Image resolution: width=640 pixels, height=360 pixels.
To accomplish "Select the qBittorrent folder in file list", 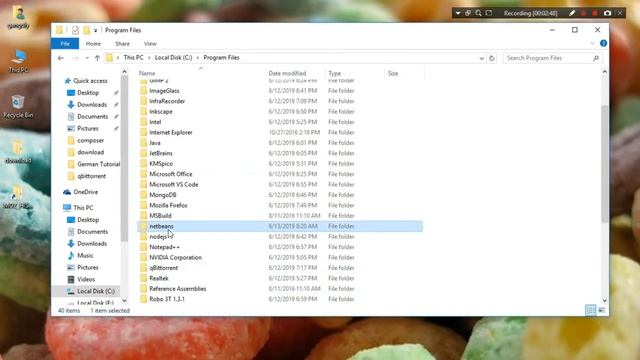I will (x=163, y=268).
